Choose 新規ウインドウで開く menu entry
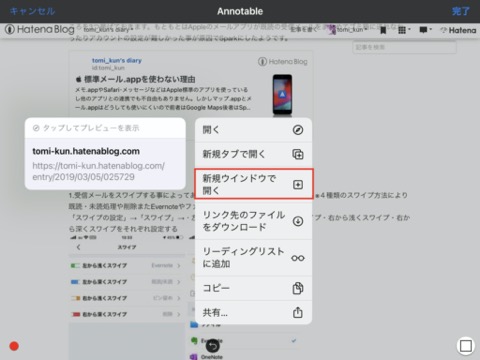Image resolution: width=480 pixels, height=360 pixels. (253, 184)
